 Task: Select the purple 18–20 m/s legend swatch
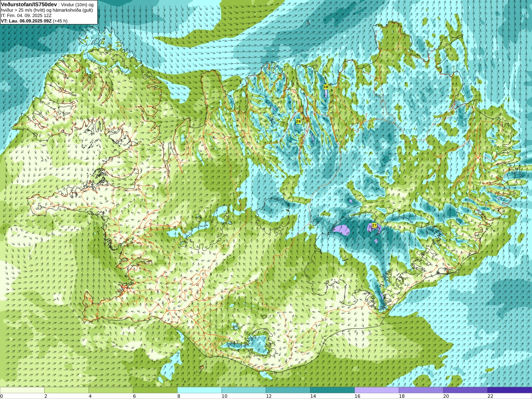[x=421, y=390]
